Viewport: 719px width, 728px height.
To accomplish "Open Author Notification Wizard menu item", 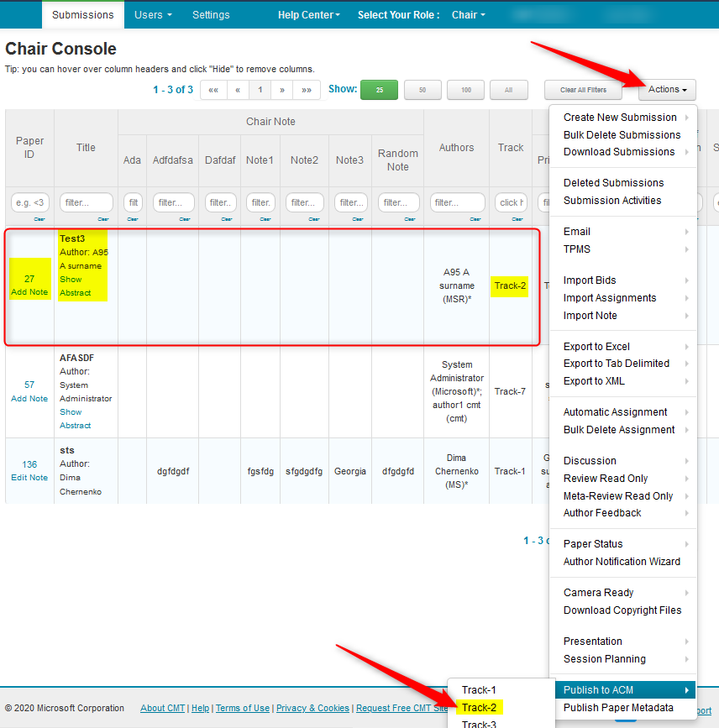I will point(622,562).
